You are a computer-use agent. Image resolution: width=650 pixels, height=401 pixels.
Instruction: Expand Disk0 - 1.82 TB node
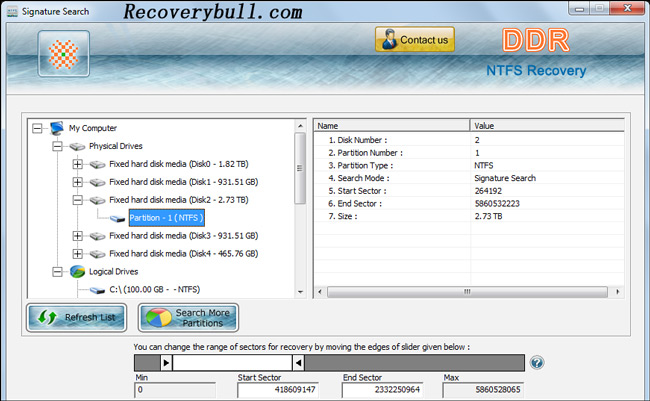(x=78, y=164)
